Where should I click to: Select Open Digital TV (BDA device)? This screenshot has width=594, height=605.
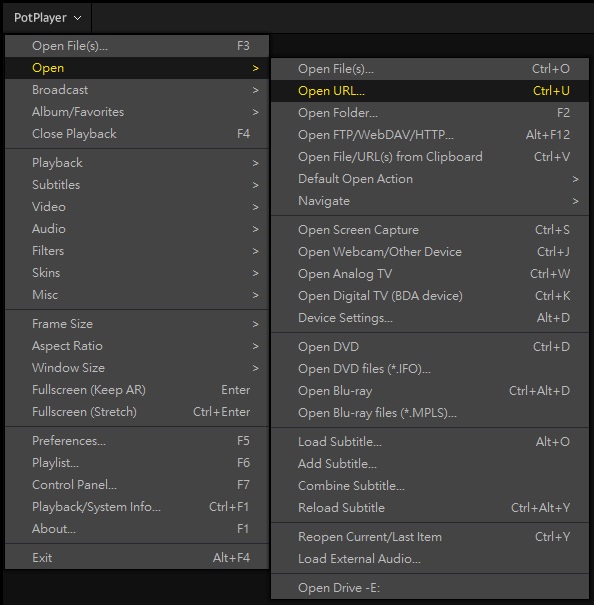coord(430,296)
